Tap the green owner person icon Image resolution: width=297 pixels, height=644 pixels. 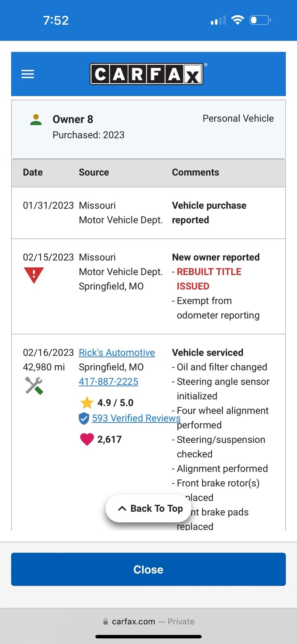click(x=36, y=120)
